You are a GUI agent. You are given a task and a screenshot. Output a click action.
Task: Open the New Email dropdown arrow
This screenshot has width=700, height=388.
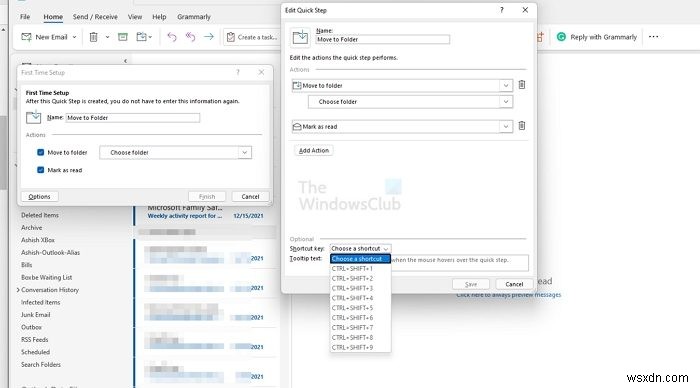pos(74,37)
